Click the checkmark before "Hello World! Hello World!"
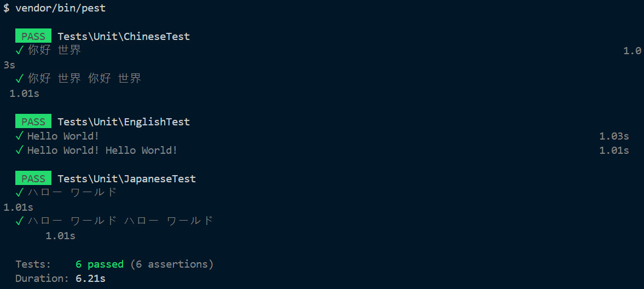Screen dimensions: 644x289 [20, 151]
